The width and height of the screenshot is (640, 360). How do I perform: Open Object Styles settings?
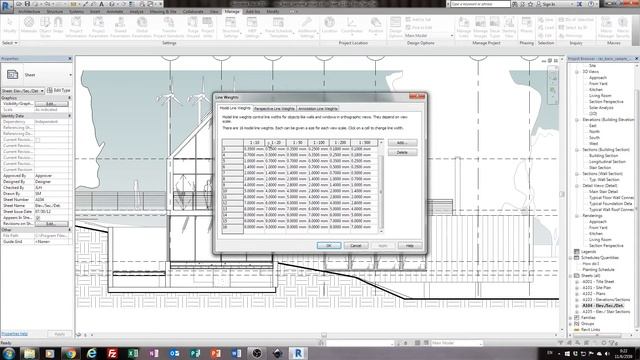(45, 27)
